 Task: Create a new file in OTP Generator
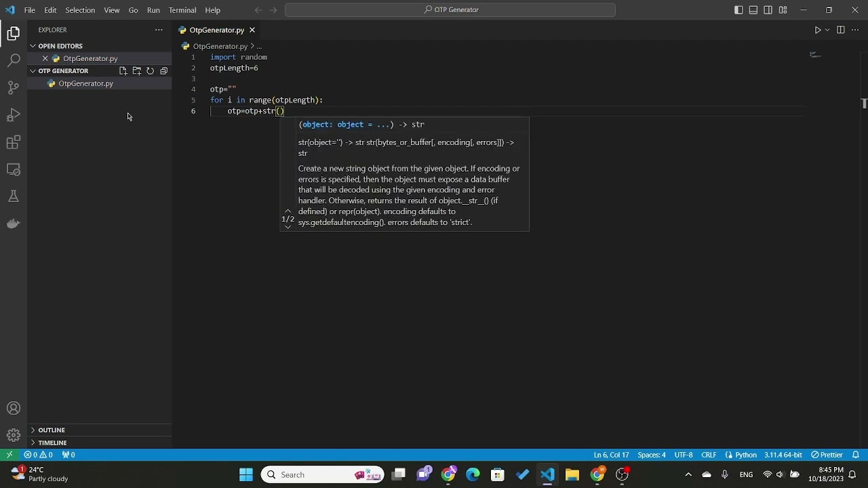[x=123, y=70]
